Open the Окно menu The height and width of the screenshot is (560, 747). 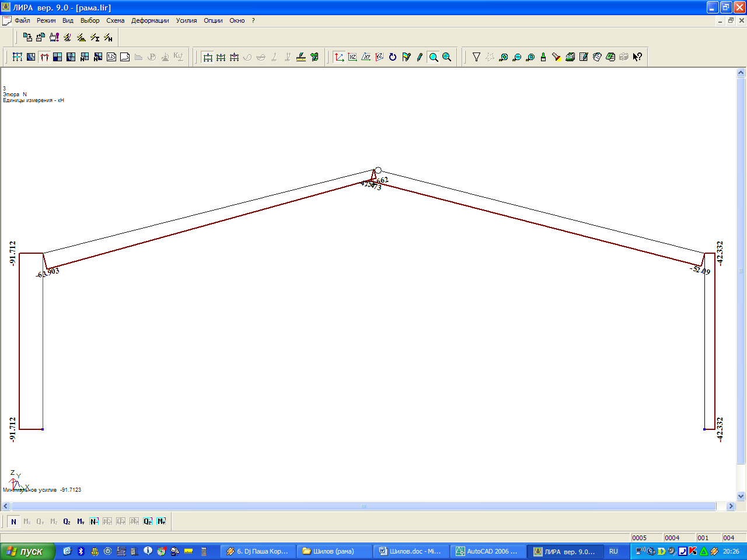tap(237, 20)
